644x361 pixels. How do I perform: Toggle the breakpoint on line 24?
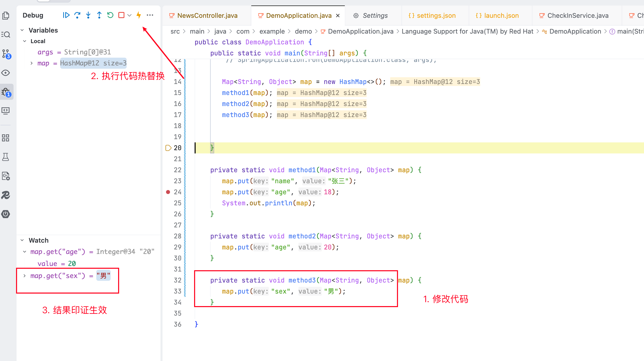(x=168, y=192)
